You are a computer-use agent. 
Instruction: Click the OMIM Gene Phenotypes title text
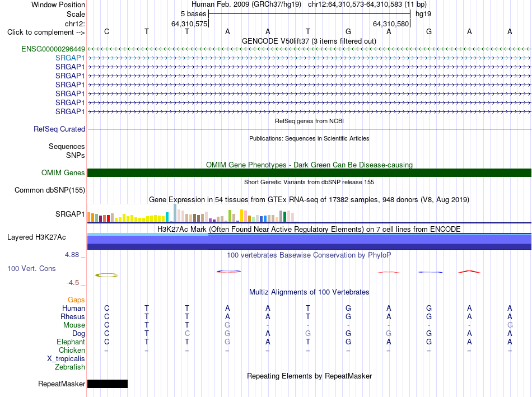point(309,165)
